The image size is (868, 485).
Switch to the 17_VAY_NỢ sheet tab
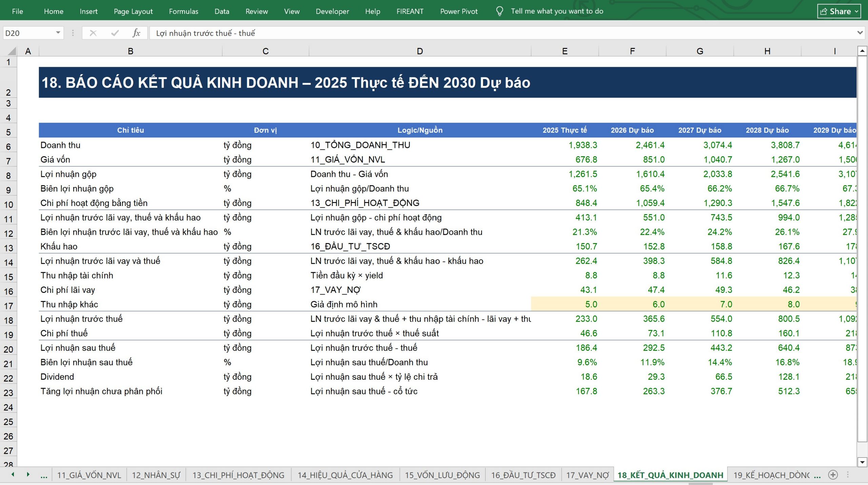[x=587, y=475]
